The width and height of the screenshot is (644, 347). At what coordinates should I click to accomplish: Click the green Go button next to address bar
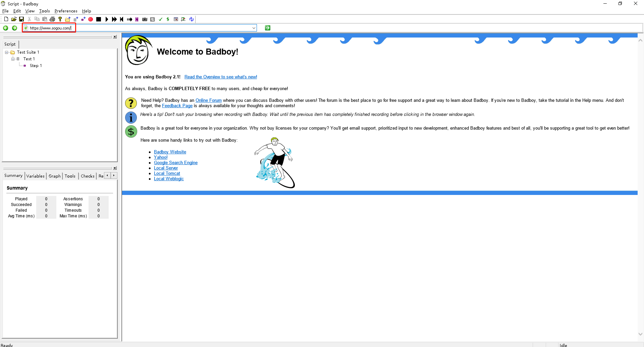[x=268, y=28]
